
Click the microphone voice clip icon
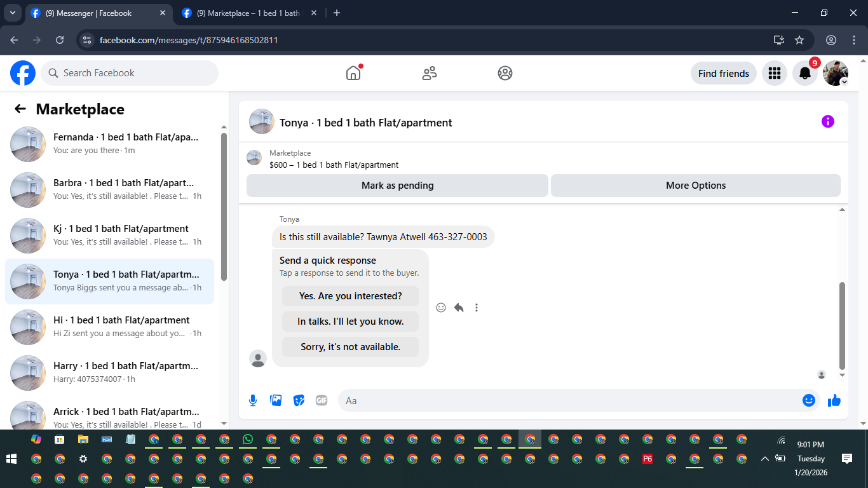coord(253,400)
